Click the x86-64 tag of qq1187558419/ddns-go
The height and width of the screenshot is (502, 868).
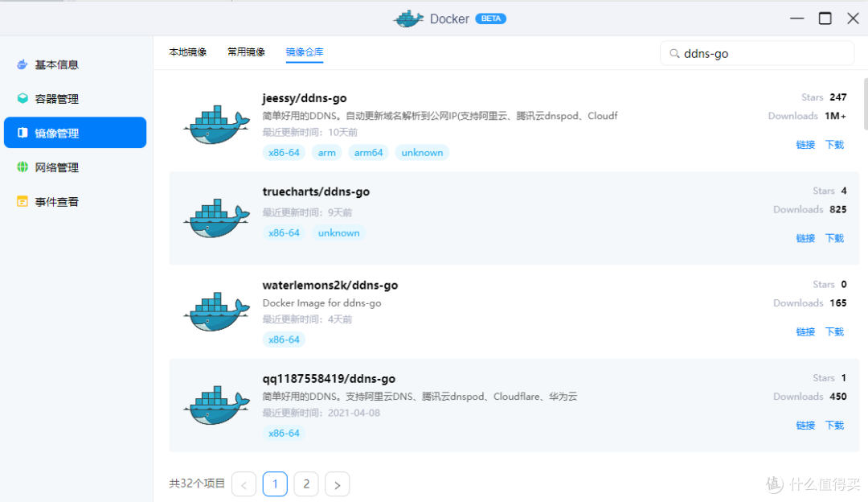pos(284,434)
